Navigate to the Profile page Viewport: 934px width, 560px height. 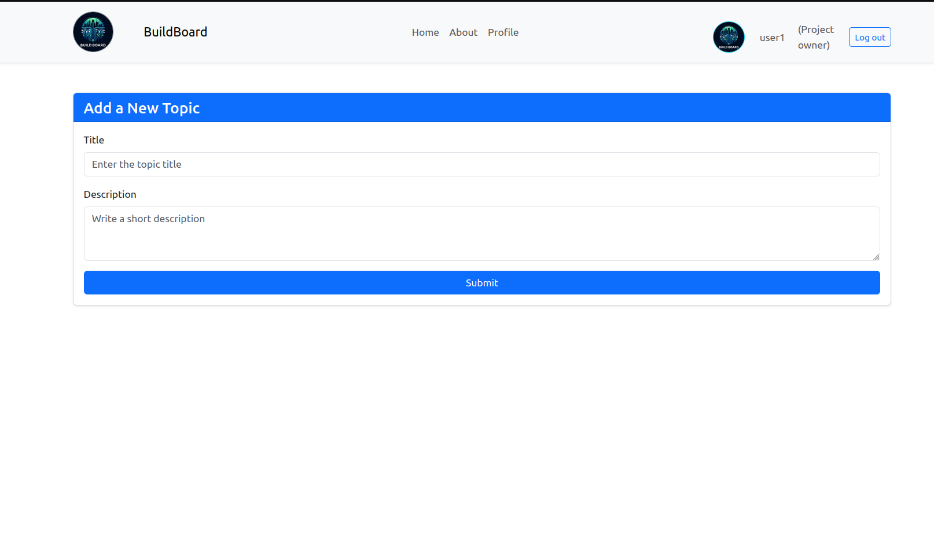503,32
